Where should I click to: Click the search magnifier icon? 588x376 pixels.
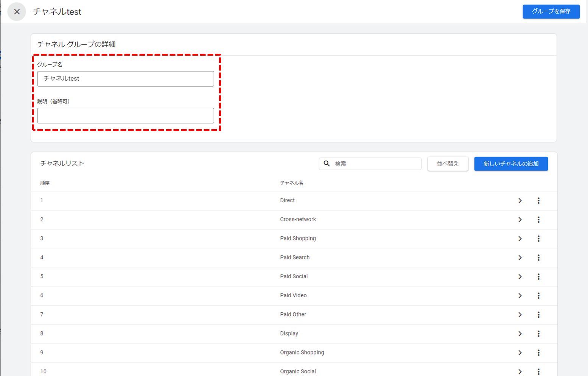327,164
